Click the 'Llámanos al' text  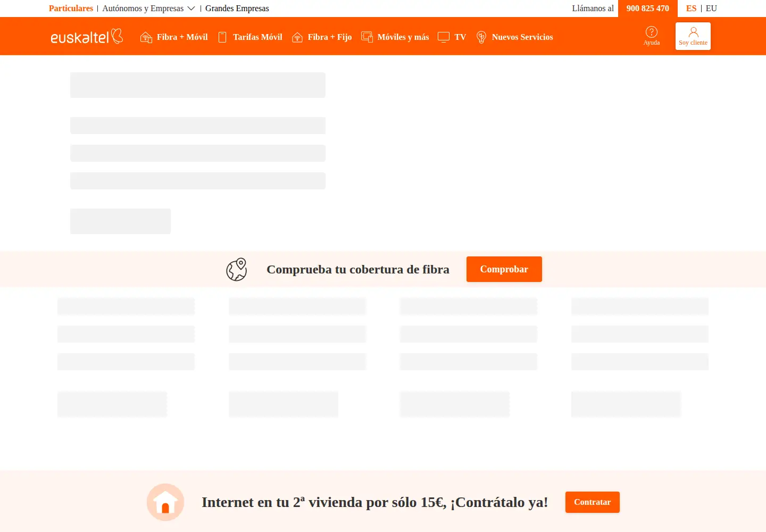tap(593, 9)
